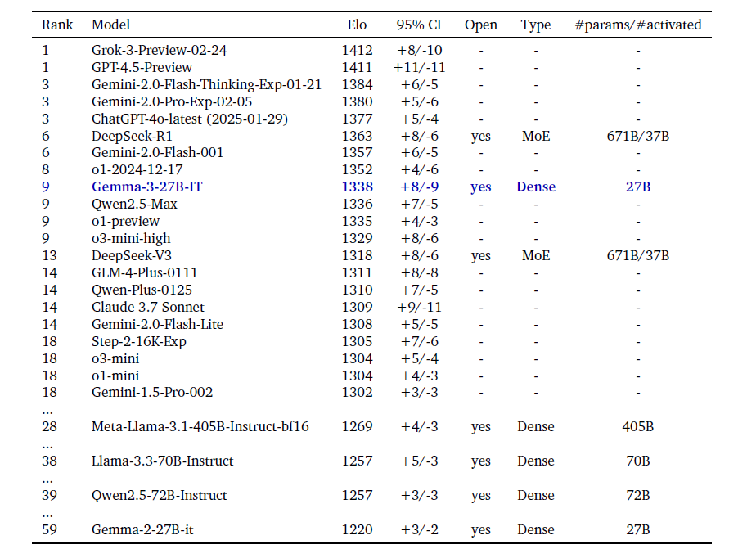Select the GLM-4-Plus-0111 model name
Screen dimensions: 756x549
point(145,272)
